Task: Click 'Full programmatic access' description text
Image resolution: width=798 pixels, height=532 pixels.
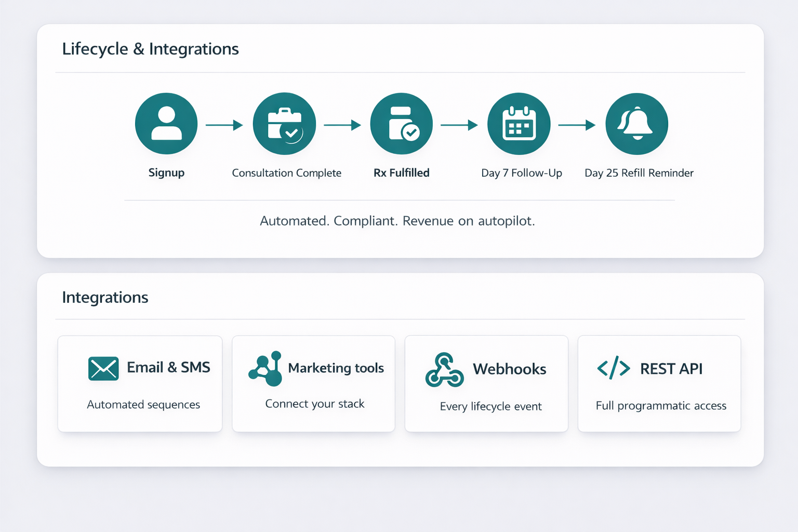Action: tap(661, 406)
